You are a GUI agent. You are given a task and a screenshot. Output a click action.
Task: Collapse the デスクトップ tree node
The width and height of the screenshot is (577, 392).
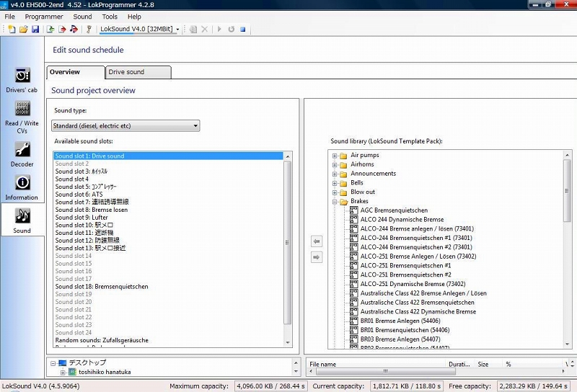pos(53,363)
